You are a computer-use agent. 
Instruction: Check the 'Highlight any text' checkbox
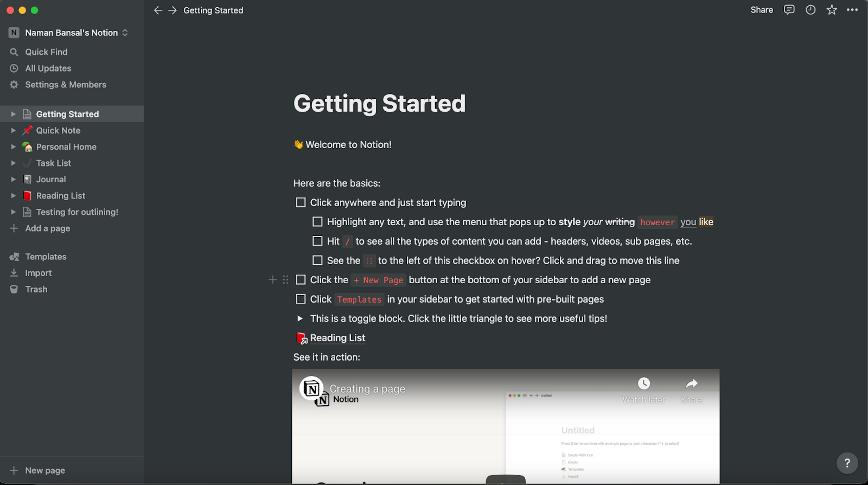[317, 222]
